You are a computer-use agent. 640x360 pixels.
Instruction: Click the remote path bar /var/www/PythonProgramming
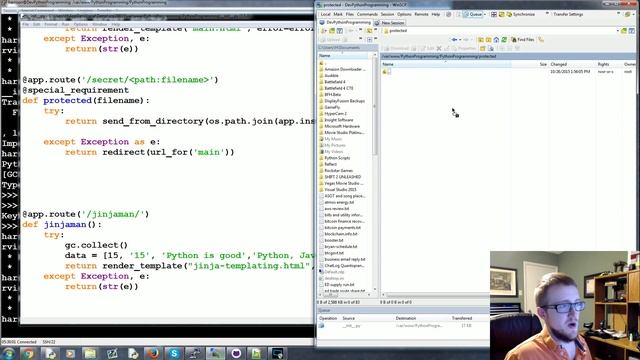[x=508, y=56]
